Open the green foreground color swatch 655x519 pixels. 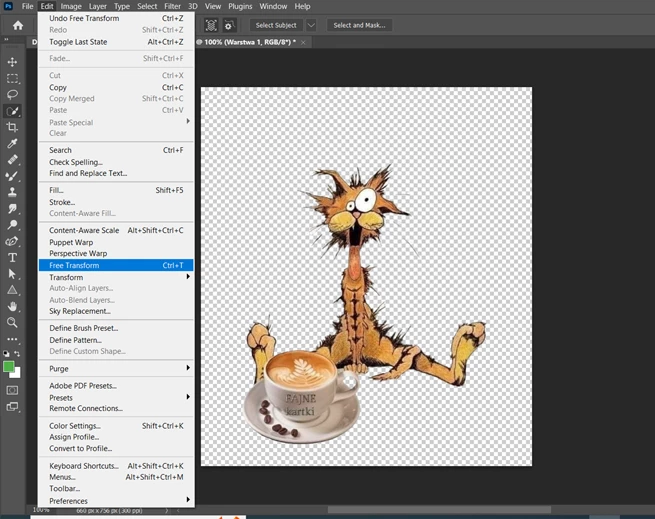8,366
